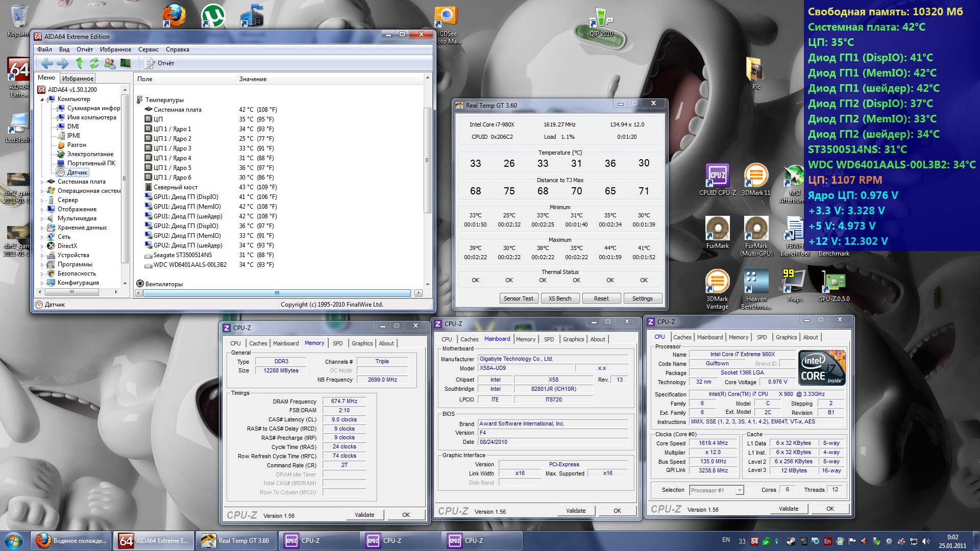Select the DMI item in AIDA64 tree
This screenshot has width=980, height=551.
[x=73, y=127]
